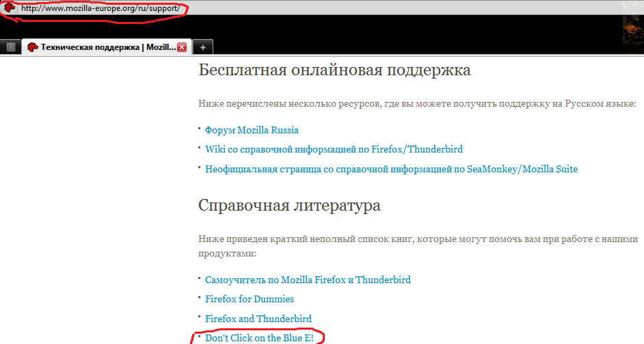This screenshot has height=344, width=644.
Task: Click the Thunderbird link after Самоучитель
Action: (383, 280)
